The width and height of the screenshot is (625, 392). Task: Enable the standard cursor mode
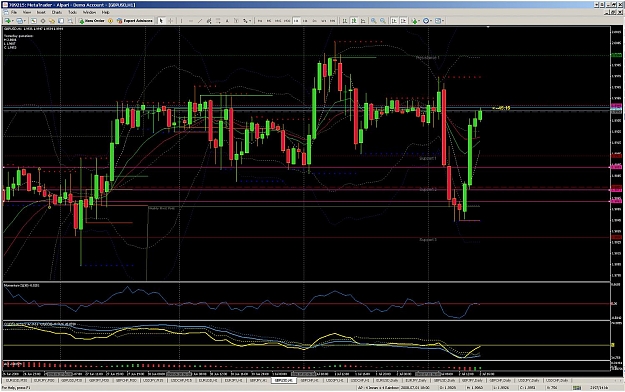161,20
